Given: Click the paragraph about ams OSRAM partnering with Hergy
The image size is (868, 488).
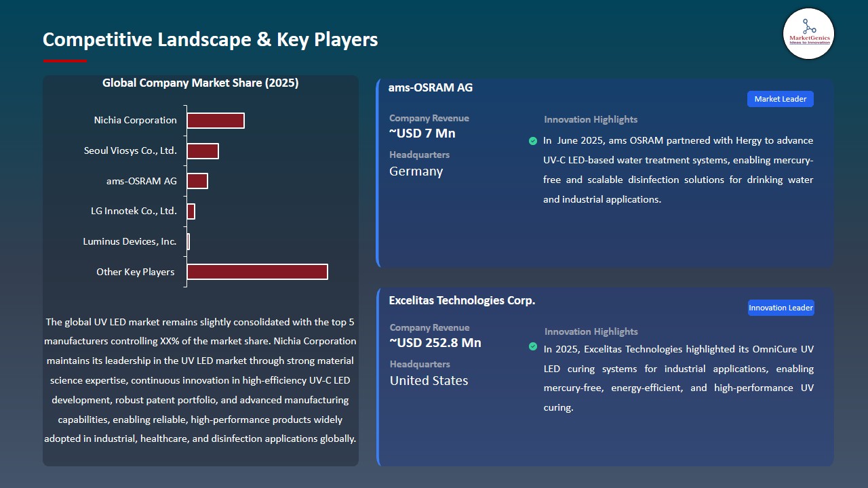Looking at the screenshot, I should tap(678, 170).
